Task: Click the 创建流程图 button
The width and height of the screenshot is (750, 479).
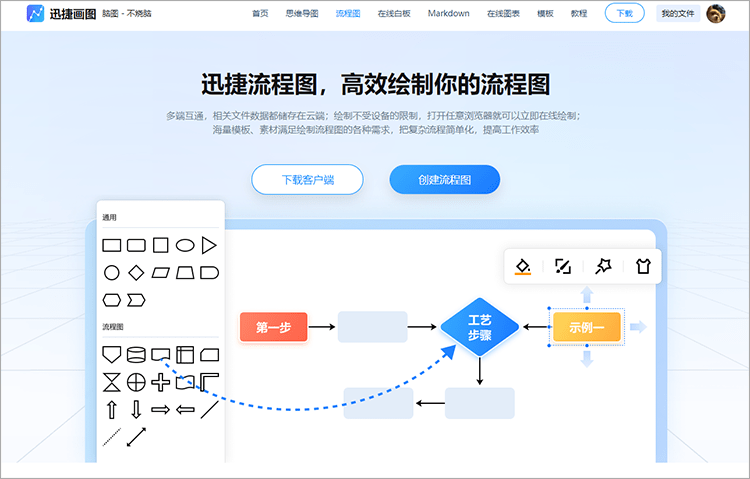Action: coord(444,180)
